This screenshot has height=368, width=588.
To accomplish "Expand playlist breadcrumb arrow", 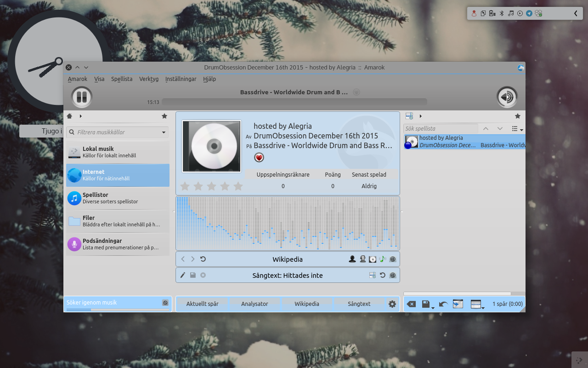I will pos(421,116).
